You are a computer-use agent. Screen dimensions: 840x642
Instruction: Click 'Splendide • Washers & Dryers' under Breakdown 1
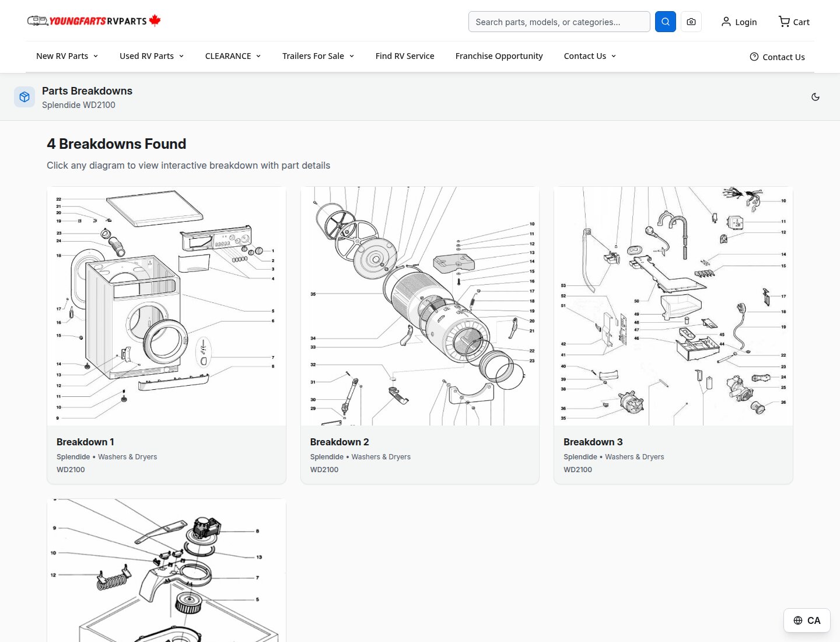(107, 457)
